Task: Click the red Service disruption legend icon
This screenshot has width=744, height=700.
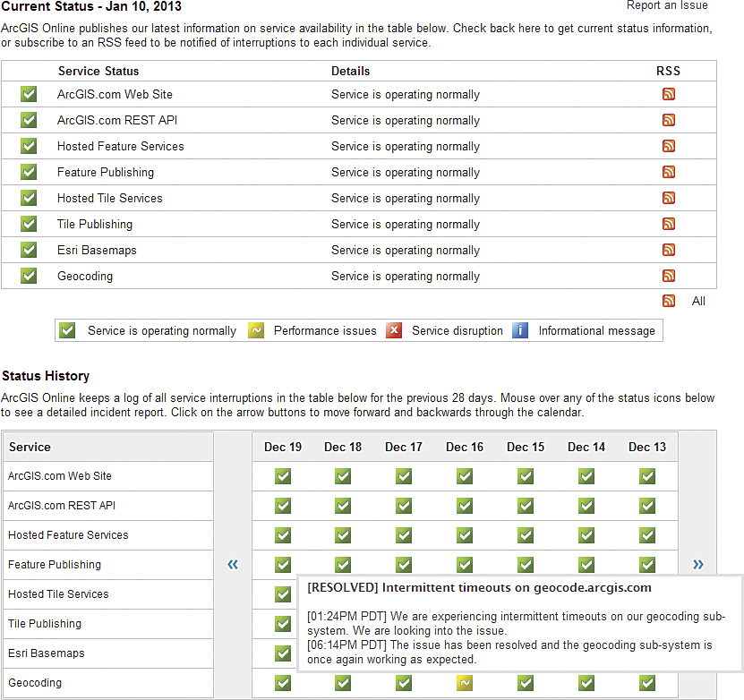Action: (394, 330)
